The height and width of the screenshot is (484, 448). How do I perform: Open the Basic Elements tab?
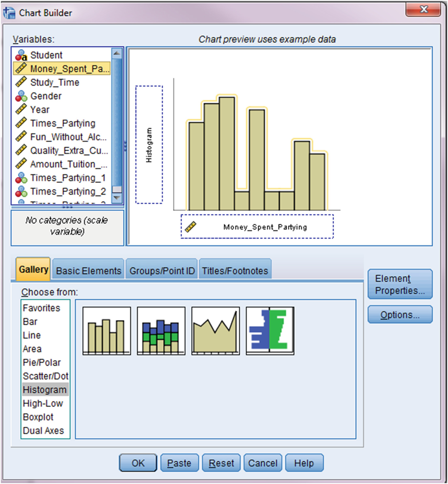(x=88, y=270)
